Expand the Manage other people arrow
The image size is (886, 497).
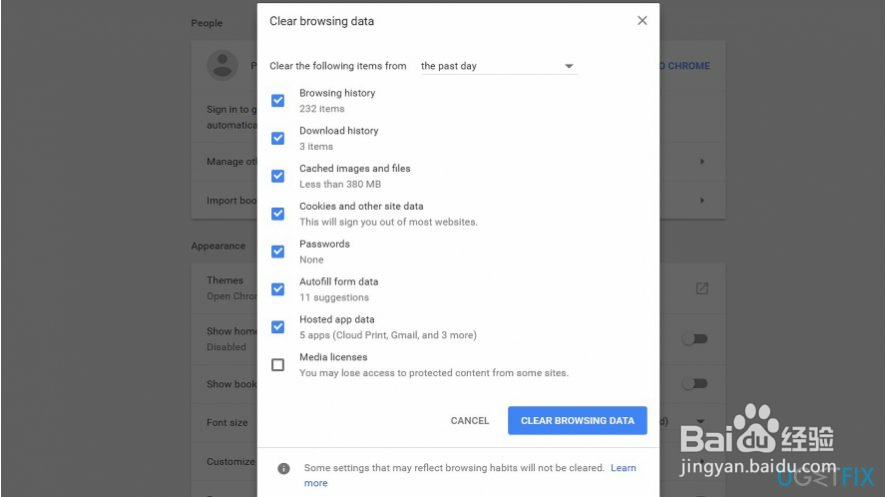pyautogui.click(x=702, y=162)
